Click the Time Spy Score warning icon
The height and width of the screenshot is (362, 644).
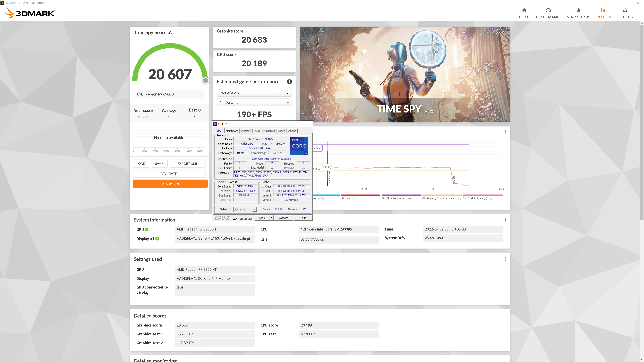(x=170, y=33)
